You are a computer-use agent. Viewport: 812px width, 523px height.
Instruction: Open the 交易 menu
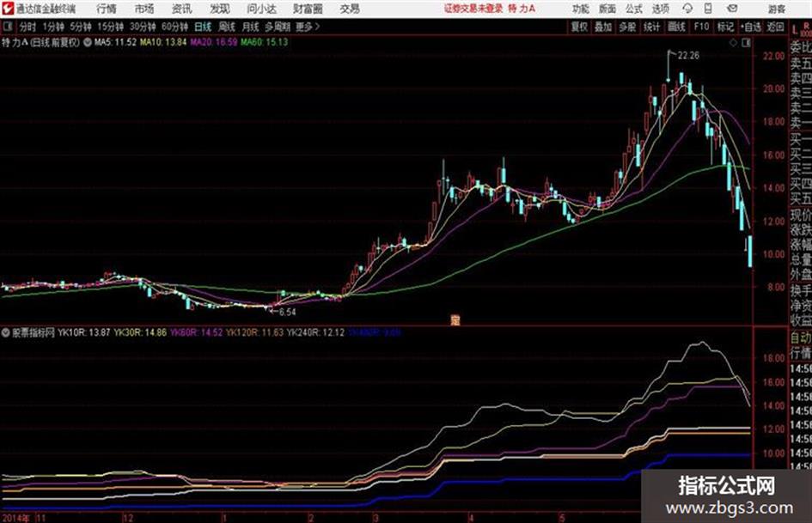[350, 9]
